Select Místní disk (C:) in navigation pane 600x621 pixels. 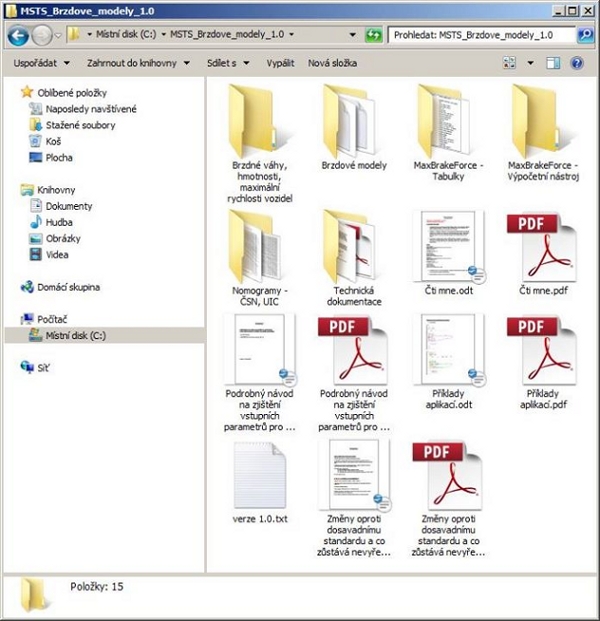[75, 336]
